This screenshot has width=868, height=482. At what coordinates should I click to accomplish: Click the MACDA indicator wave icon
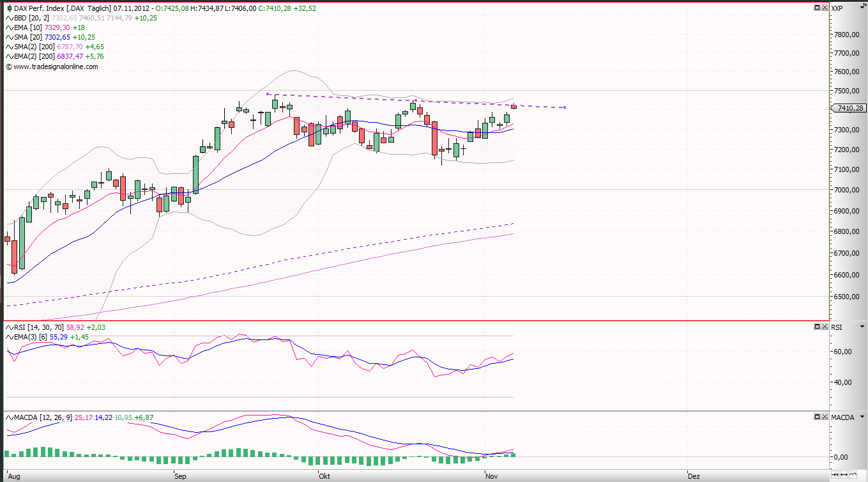8,417
